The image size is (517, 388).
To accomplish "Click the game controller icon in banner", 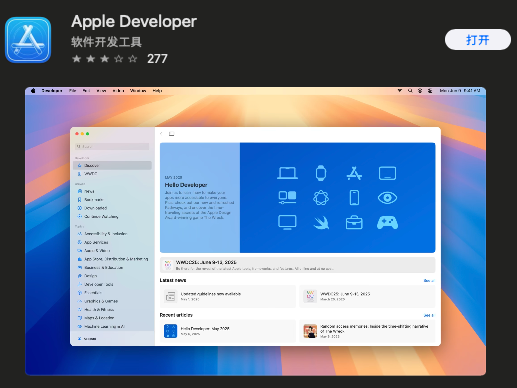I will pos(387,222).
